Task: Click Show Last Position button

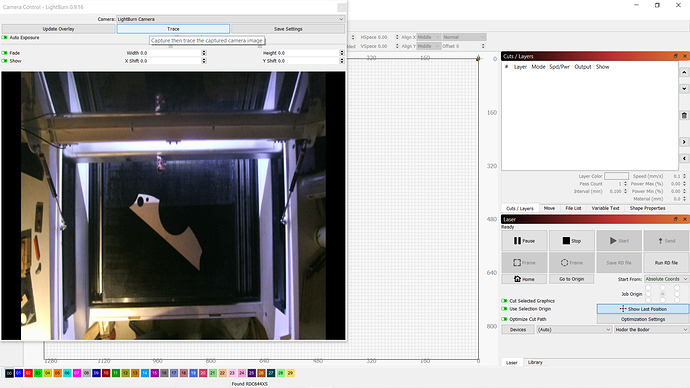Action: coord(643,309)
